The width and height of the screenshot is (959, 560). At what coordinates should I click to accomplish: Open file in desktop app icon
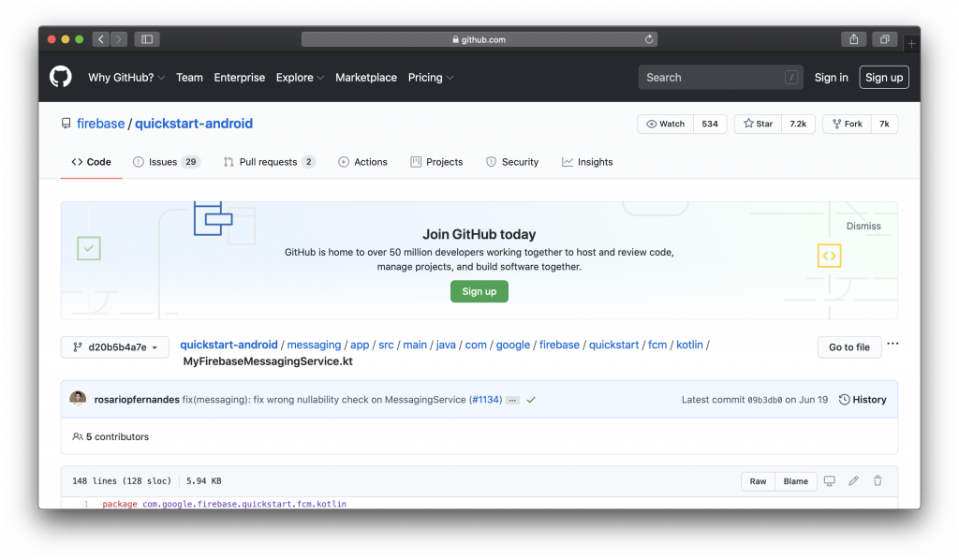(x=830, y=481)
